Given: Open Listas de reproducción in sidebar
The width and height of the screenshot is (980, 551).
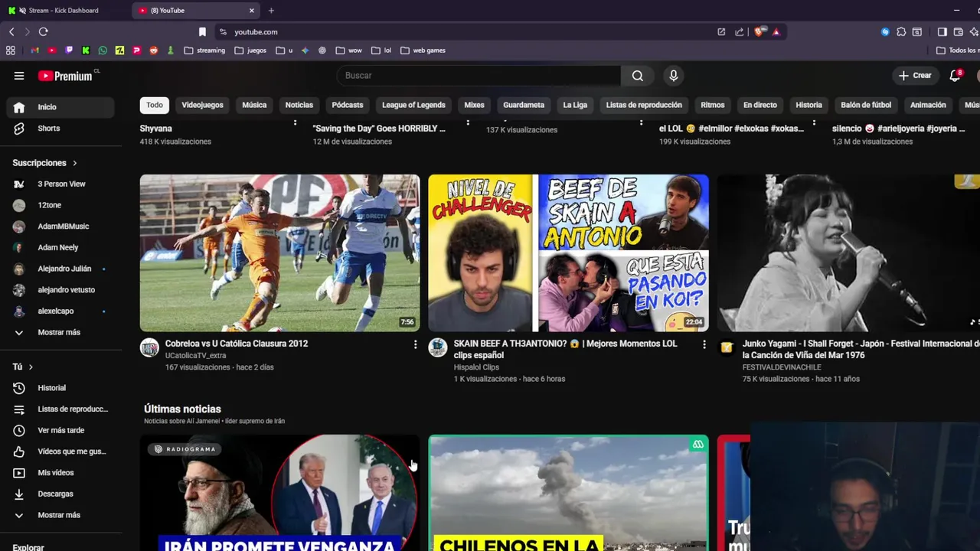Looking at the screenshot, I should pyautogui.click(x=60, y=409).
